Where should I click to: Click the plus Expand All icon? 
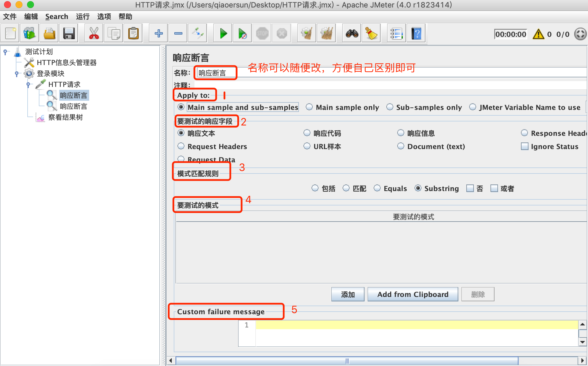pos(159,34)
